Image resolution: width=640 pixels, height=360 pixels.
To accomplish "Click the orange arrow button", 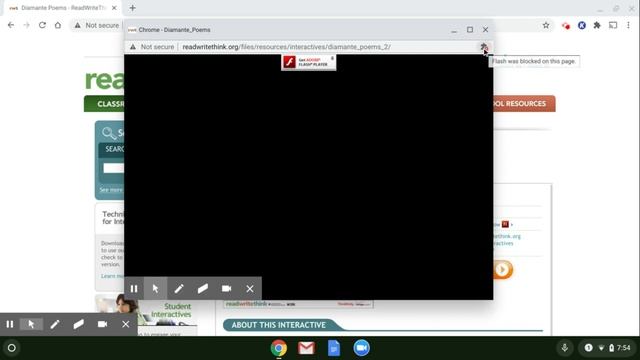I will tap(502, 270).
